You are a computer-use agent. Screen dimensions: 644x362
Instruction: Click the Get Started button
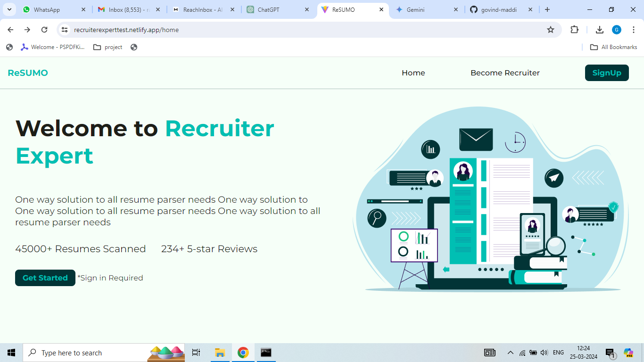(x=45, y=278)
